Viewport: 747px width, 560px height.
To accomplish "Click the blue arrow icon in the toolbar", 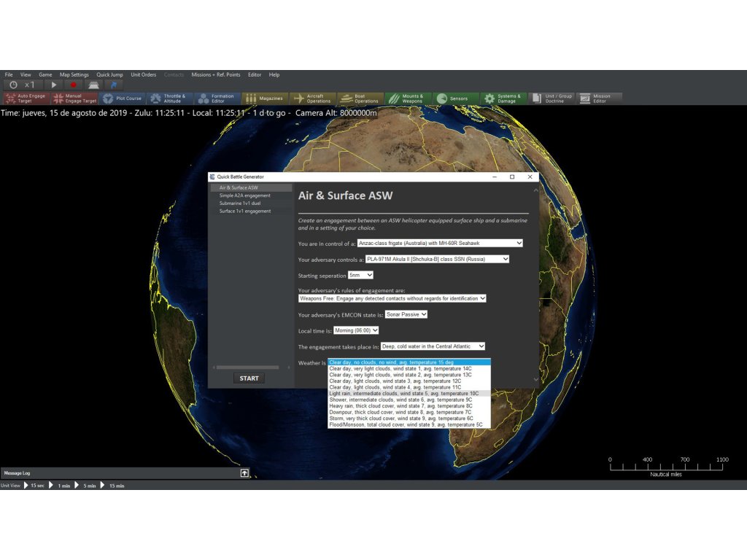I will point(113,85).
